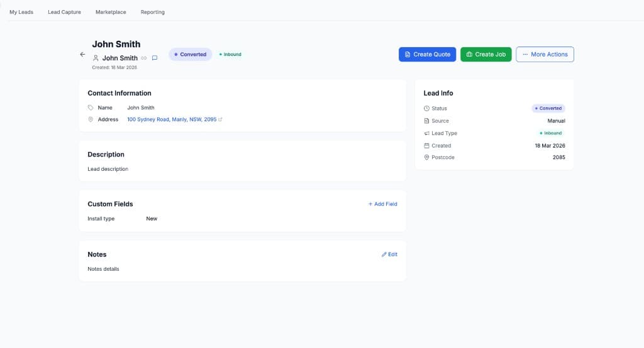Edit the Notes section
This screenshot has width=644, height=348.
(x=389, y=254)
